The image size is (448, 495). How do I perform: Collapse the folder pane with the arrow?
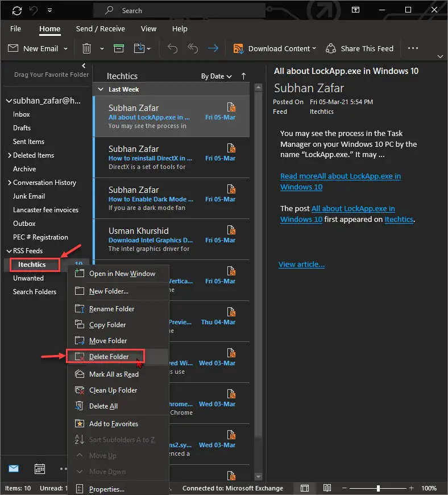[84, 65]
